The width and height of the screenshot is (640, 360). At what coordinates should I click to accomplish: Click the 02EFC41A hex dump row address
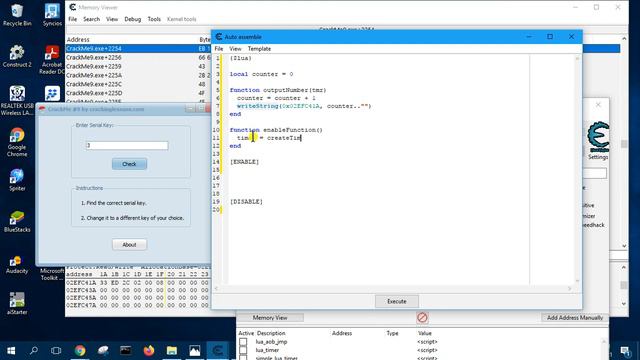(x=81, y=282)
